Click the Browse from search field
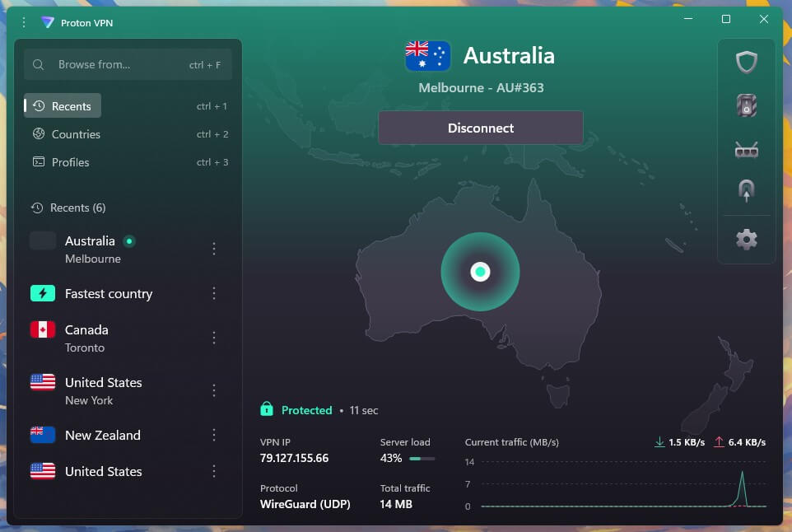The width and height of the screenshot is (792, 532). 128,64
